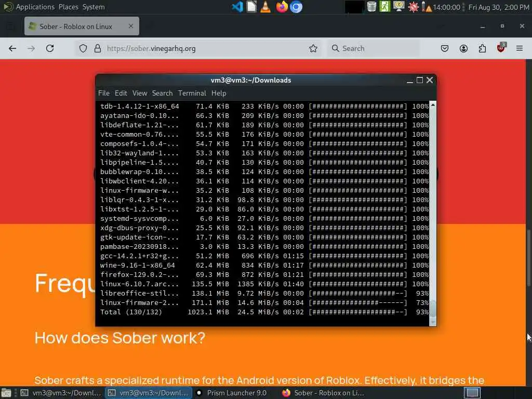Viewport: 532px width, 399px height.
Task: Click the wine-9.16-1-x86_64 line
Action: coord(264,265)
